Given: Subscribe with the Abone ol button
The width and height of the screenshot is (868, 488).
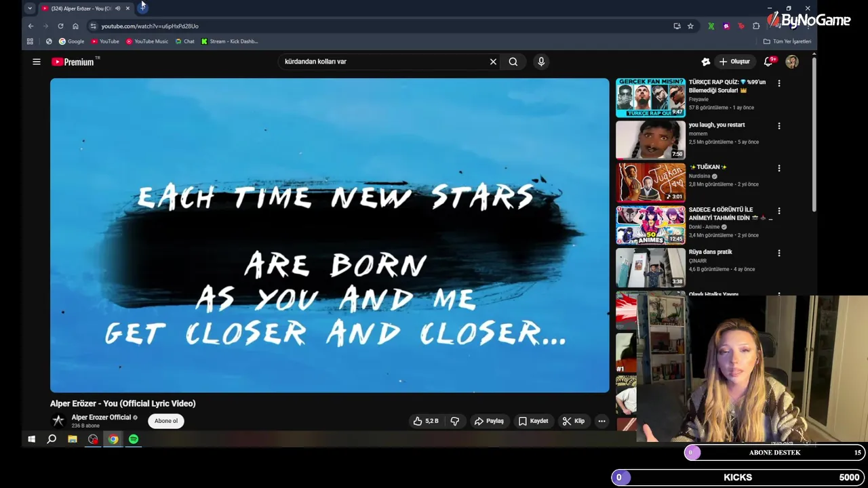Looking at the screenshot, I should 166,421.
